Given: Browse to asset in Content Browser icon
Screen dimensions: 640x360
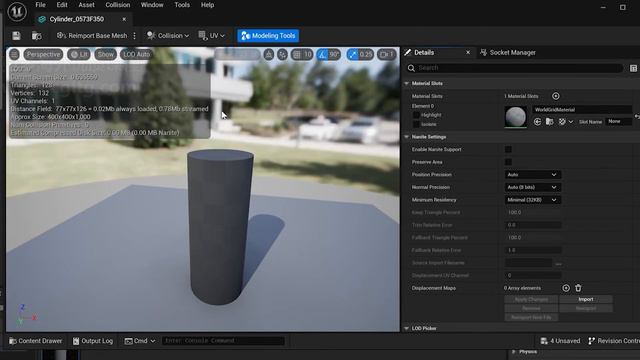Looking at the screenshot, I should [37, 36].
